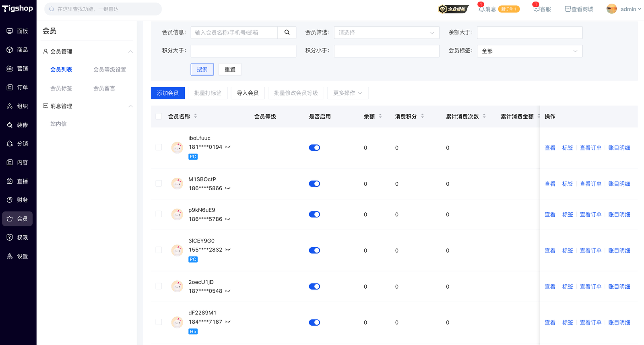Collapse the Member Management section
The image size is (644, 345).
tap(130, 51)
